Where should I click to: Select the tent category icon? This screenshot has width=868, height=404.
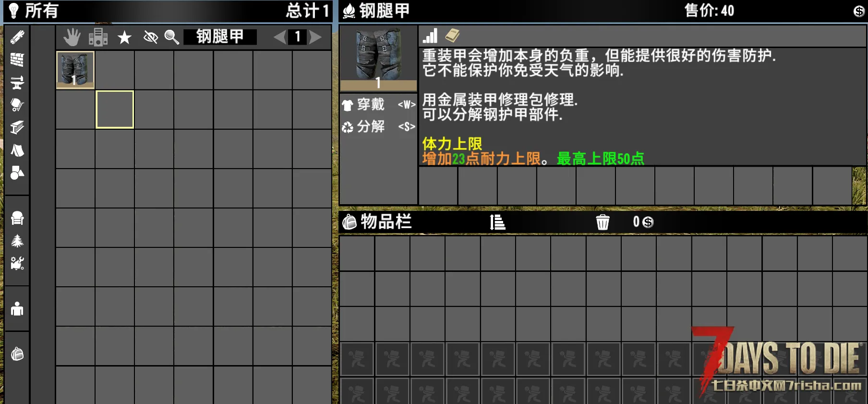17,150
